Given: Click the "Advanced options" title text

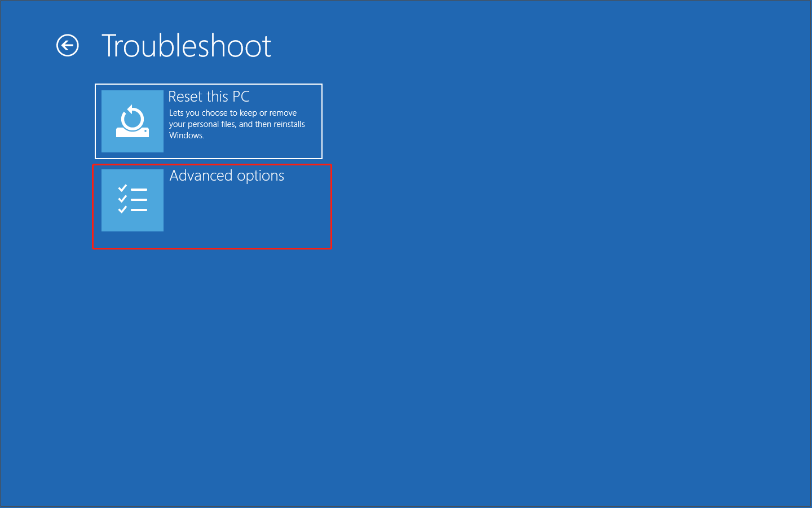Looking at the screenshot, I should point(227,176).
